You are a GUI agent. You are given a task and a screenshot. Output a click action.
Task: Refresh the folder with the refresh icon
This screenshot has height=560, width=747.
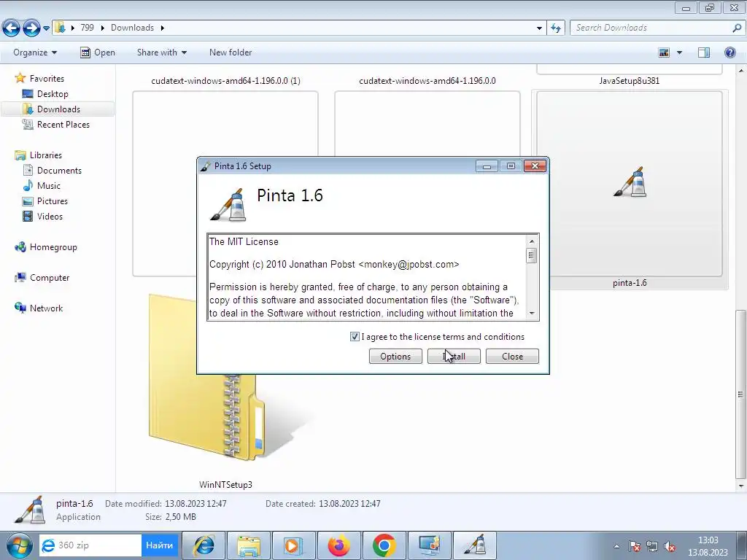[556, 28]
